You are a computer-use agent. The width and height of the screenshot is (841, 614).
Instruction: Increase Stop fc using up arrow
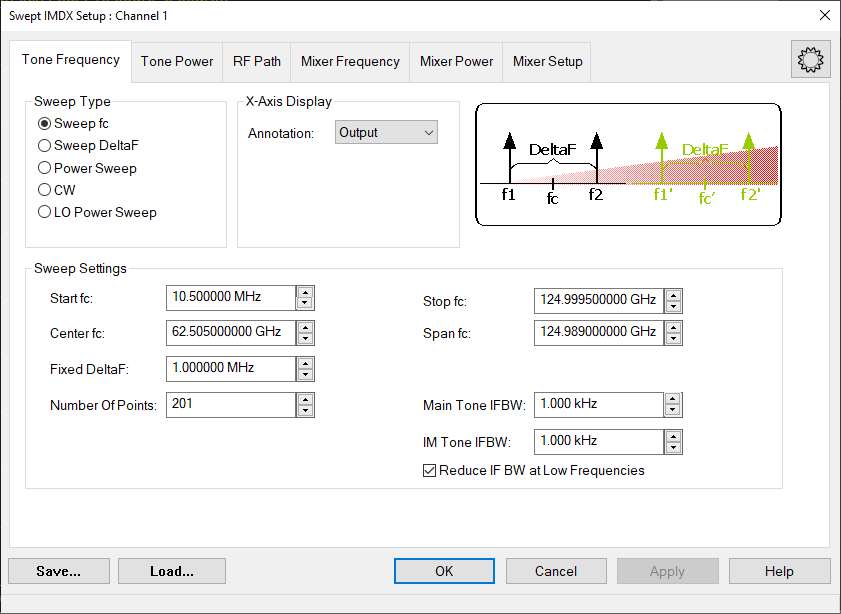(x=674, y=295)
